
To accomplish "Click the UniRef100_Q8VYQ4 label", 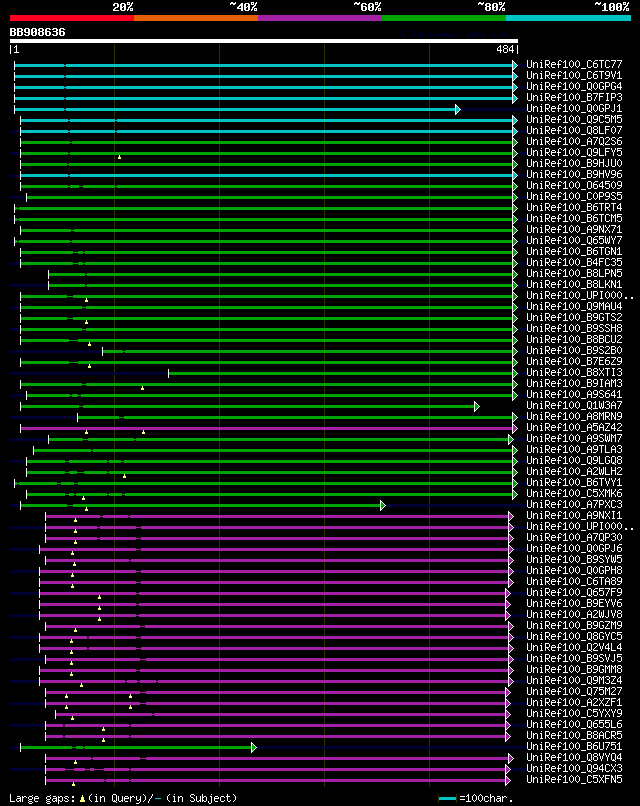I will pos(574,757).
